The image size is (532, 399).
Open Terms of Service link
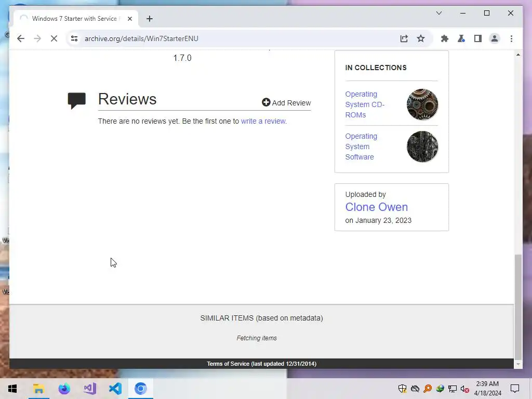(x=262, y=364)
